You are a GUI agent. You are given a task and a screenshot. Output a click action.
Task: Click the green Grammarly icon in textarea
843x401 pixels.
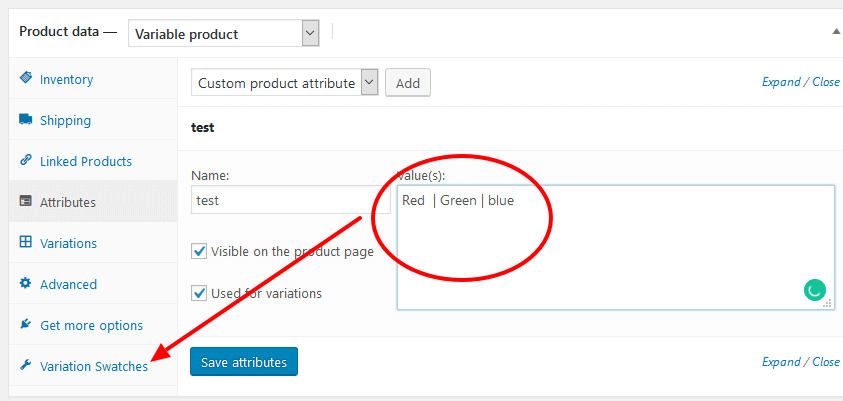click(815, 291)
